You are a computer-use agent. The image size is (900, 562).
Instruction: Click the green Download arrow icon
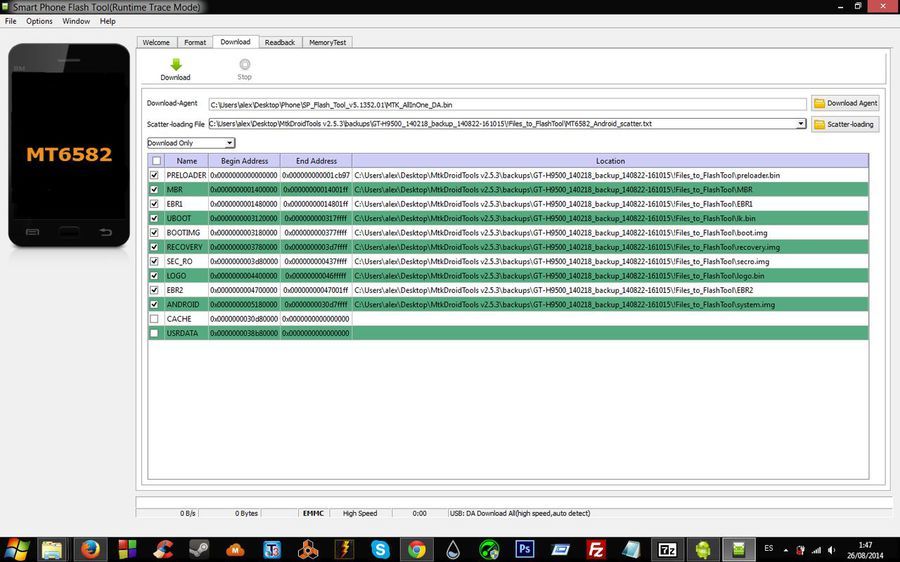point(176,64)
